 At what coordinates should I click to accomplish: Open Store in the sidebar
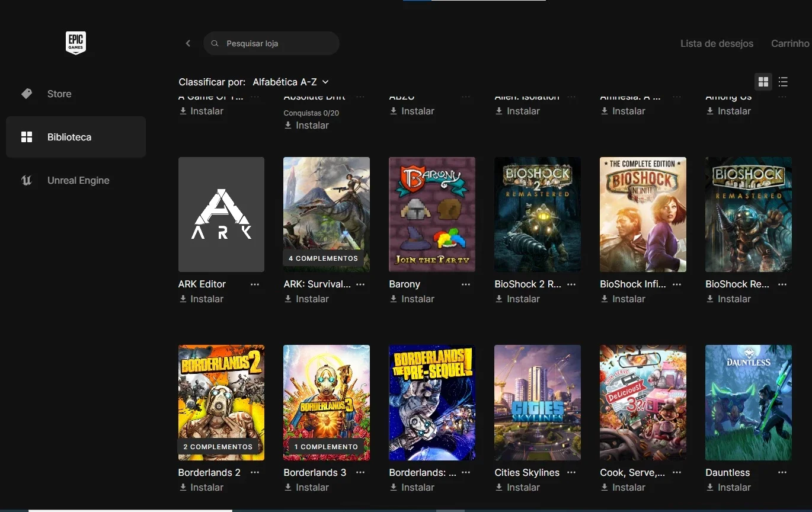(76, 94)
